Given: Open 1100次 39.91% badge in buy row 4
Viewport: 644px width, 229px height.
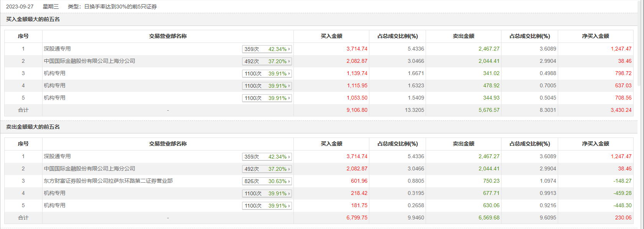Looking at the screenshot, I should pyautogui.click(x=267, y=86).
